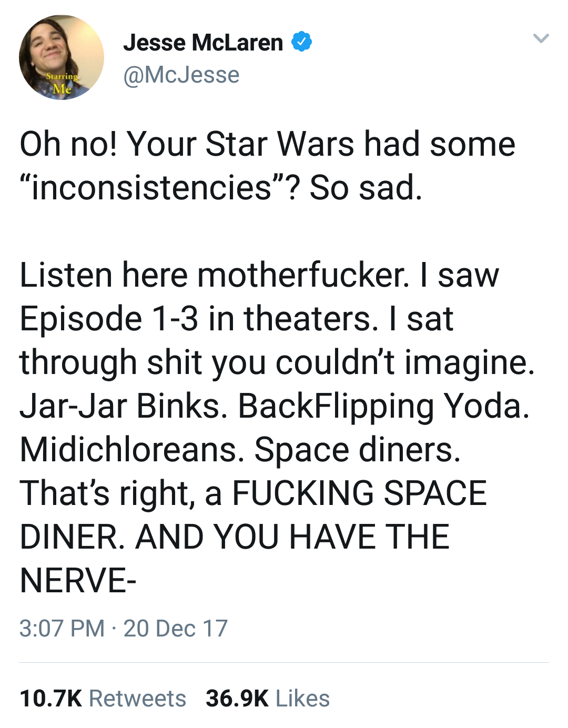Click the "Likes" label
The width and height of the screenshot is (568, 728).
pyautogui.click(x=302, y=699)
